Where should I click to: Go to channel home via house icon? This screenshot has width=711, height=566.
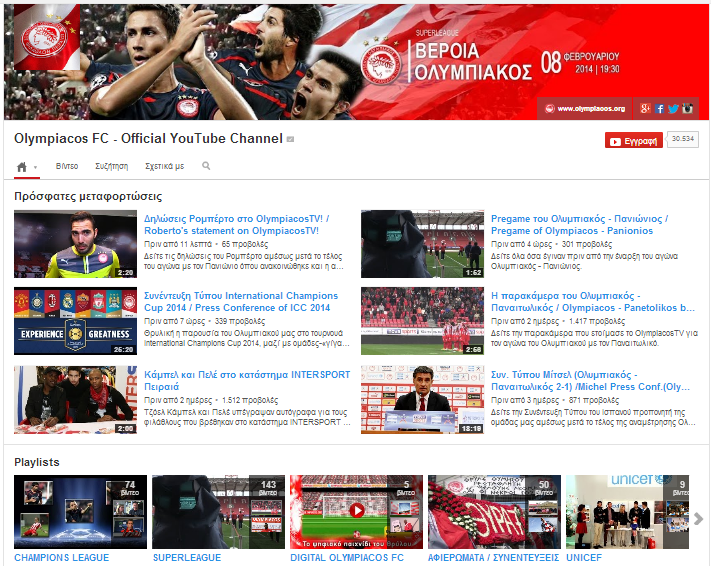point(22,167)
